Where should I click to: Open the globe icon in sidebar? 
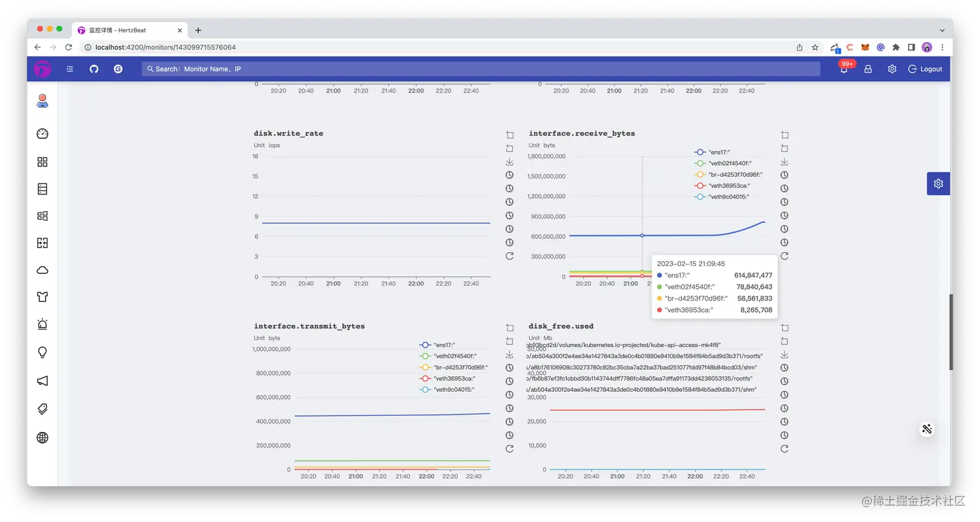43,438
